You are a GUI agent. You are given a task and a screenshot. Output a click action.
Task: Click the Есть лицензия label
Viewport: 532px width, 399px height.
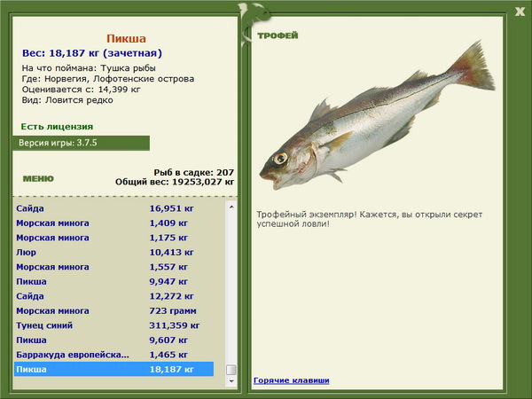[x=57, y=127]
